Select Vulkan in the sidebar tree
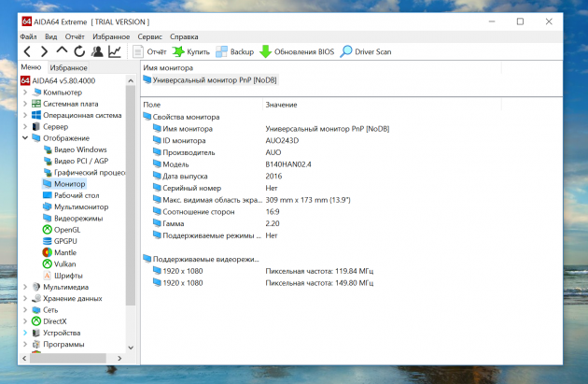The width and height of the screenshot is (588, 384). 64,263
